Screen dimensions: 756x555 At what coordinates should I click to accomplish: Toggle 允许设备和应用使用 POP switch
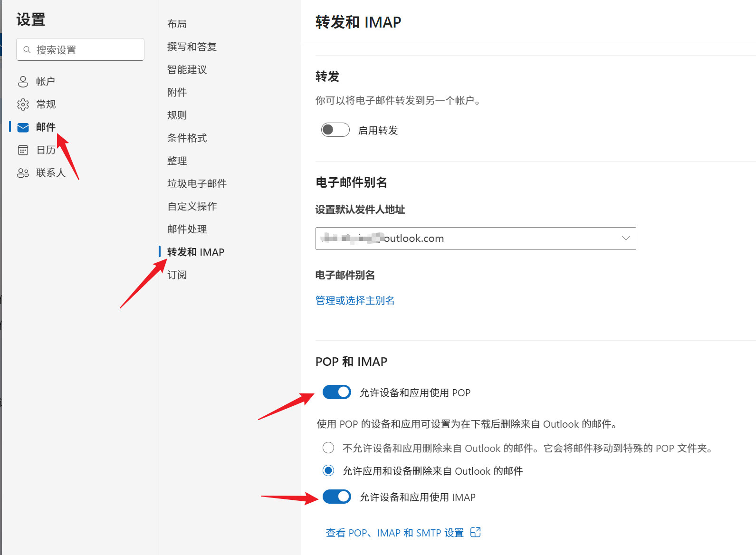[x=337, y=392]
